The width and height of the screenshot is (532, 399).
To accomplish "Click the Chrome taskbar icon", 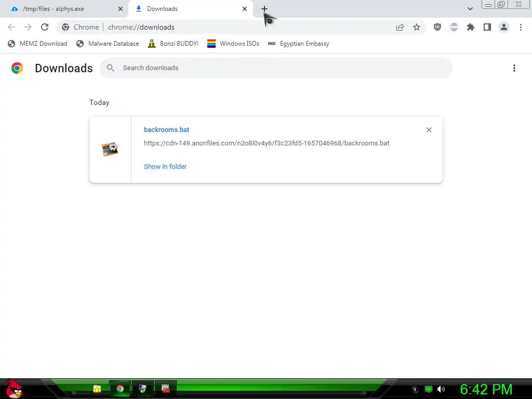I will point(120,389).
